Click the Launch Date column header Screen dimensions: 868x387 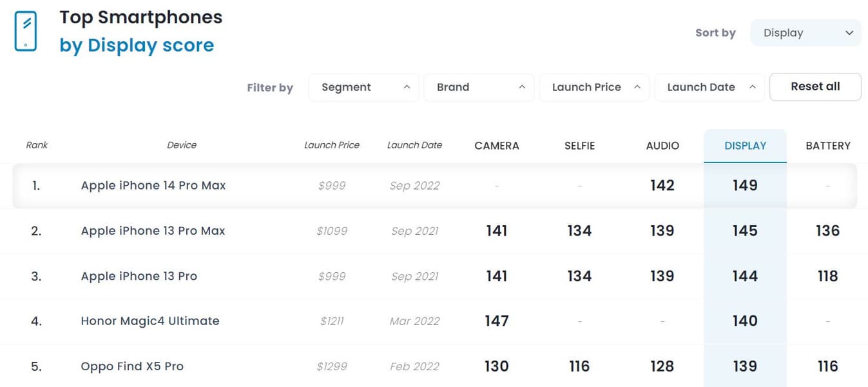pos(414,145)
